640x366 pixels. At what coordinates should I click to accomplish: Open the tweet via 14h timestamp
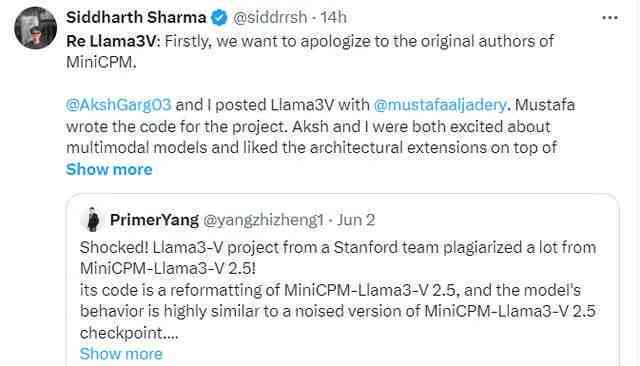coord(333,18)
